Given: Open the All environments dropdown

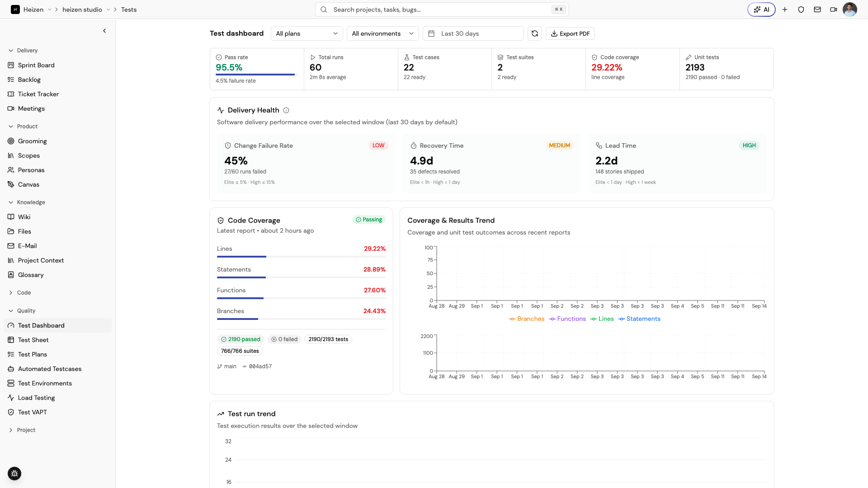Looking at the screenshot, I should pos(382,33).
